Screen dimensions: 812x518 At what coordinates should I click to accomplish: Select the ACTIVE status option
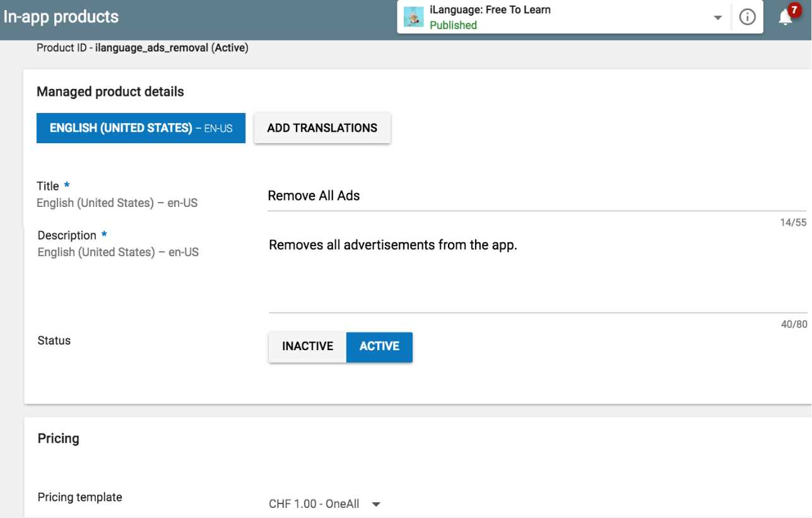tap(379, 346)
